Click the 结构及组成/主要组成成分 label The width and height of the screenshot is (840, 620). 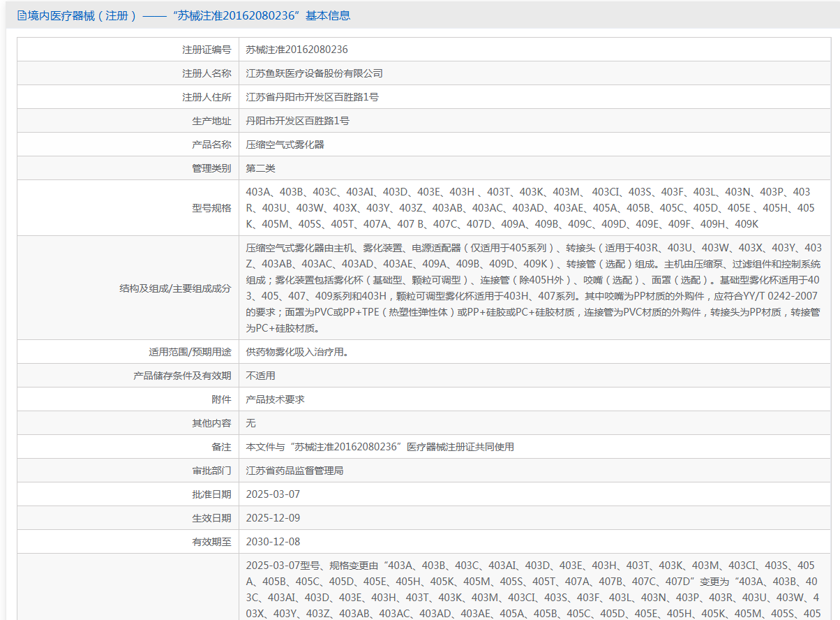click(175, 288)
